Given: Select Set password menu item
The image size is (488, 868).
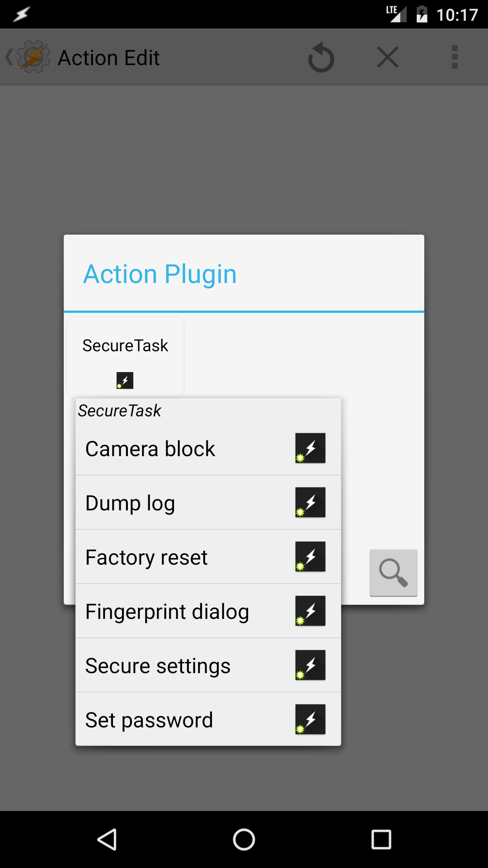Looking at the screenshot, I should (x=149, y=720).
